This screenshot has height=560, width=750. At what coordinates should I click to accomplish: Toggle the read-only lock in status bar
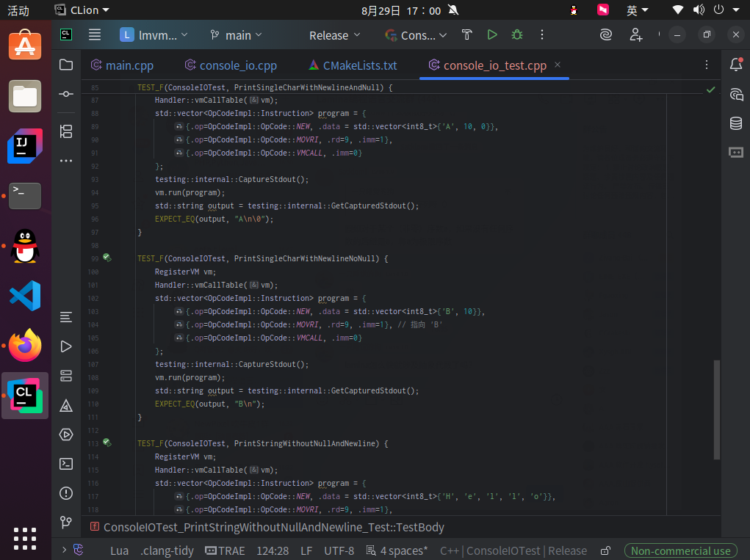click(605, 550)
